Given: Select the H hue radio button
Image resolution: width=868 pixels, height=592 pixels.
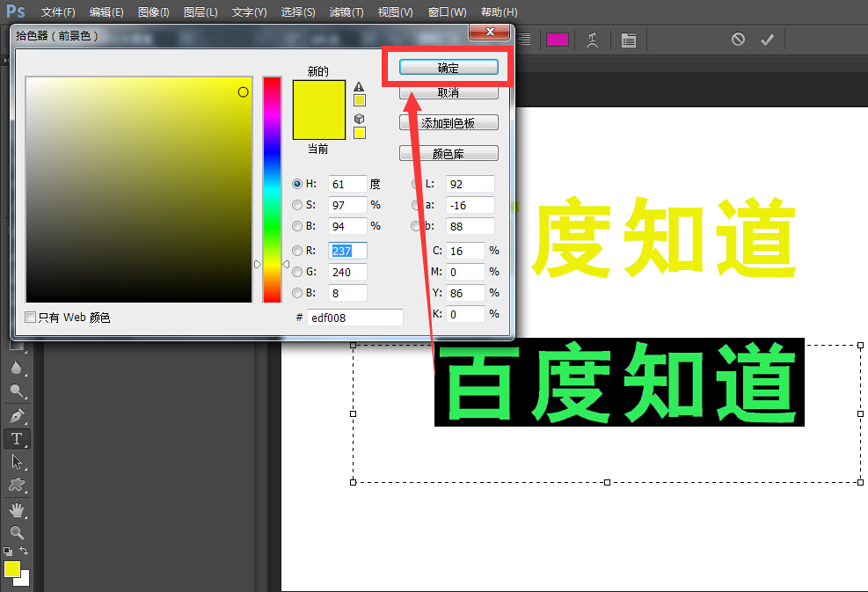Looking at the screenshot, I should (297, 184).
